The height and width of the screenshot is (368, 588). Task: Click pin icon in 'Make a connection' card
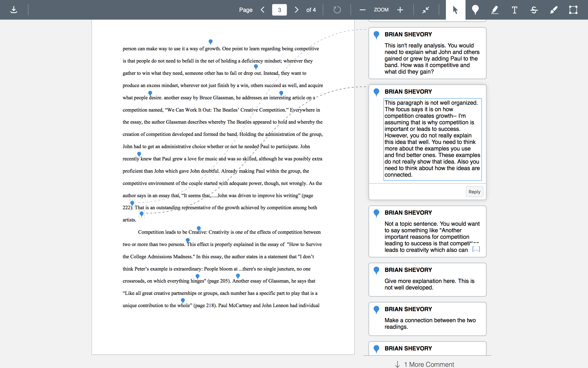pos(376,310)
